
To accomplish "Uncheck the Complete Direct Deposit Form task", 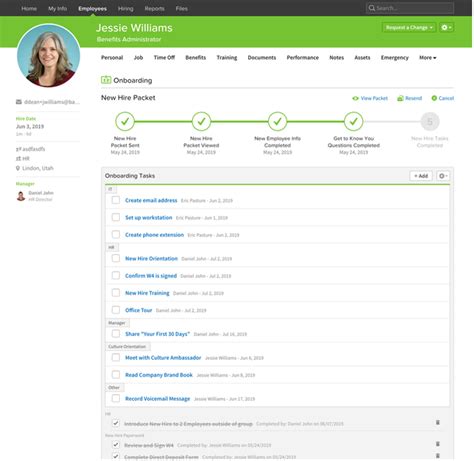I will (x=116, y=456).
